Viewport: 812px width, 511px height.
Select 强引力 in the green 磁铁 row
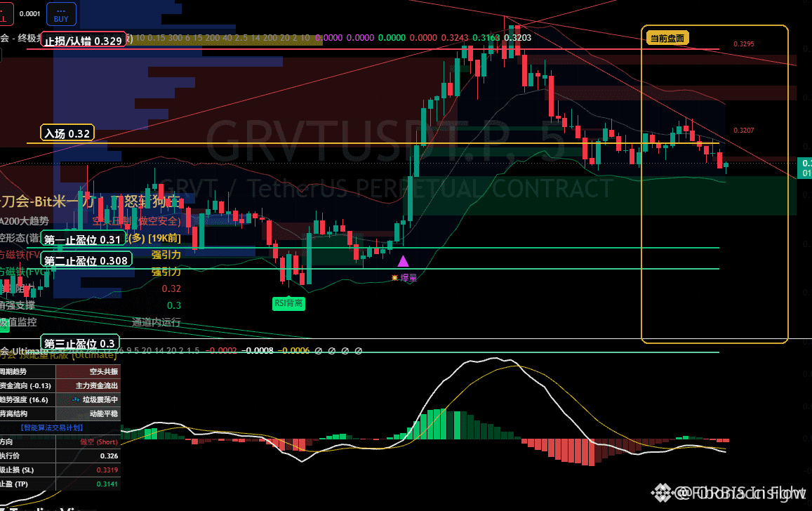(166, 272)
